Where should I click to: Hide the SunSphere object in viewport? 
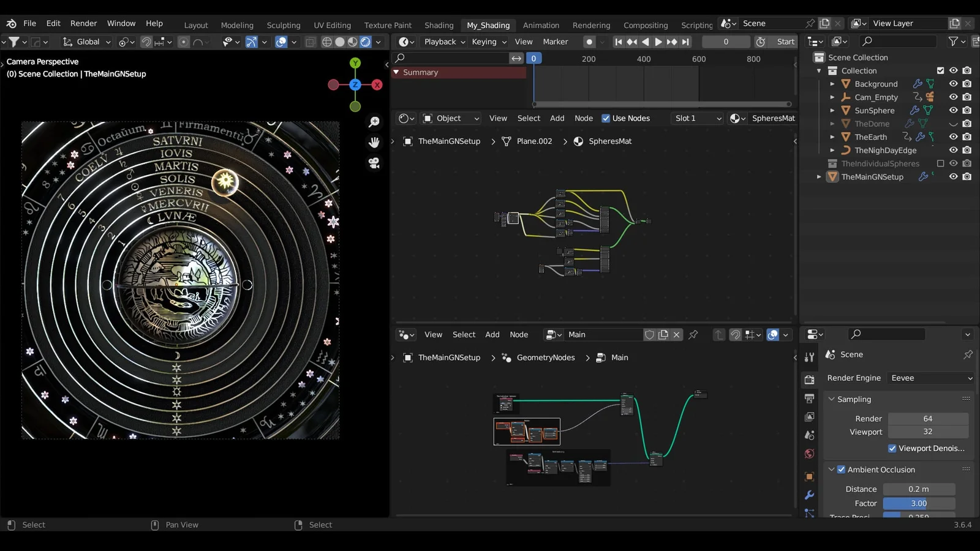click(x=953, y=111)
